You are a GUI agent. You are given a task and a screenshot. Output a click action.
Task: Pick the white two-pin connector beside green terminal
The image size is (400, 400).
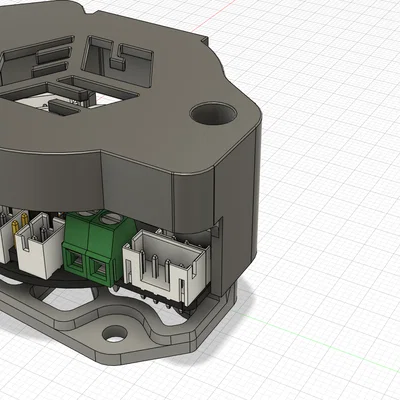pos(40,245)
